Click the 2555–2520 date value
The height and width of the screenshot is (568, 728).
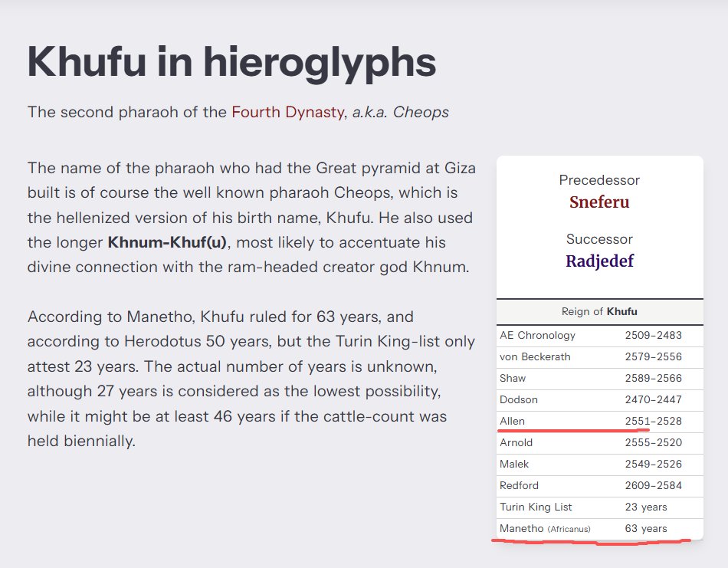653,442
